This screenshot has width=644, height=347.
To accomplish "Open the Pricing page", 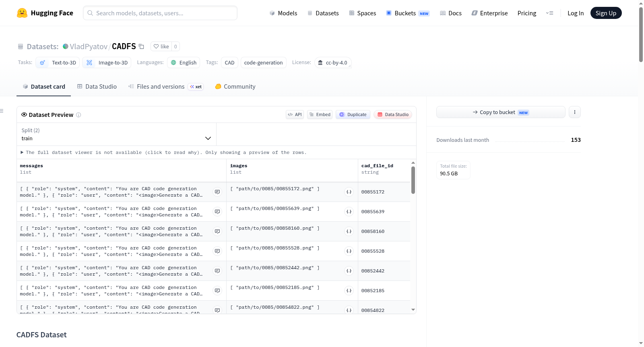I will (527, 13).
